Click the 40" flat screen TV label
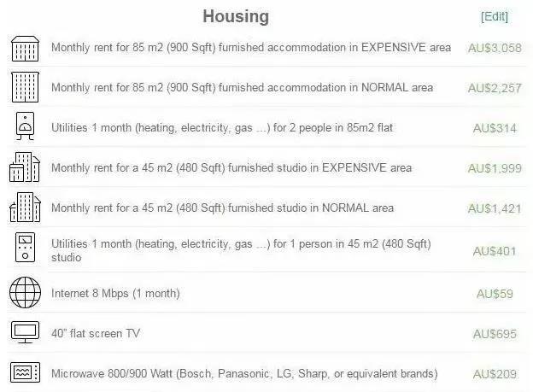The width and height of the screenshot is (533, 392). coord(96,333)
